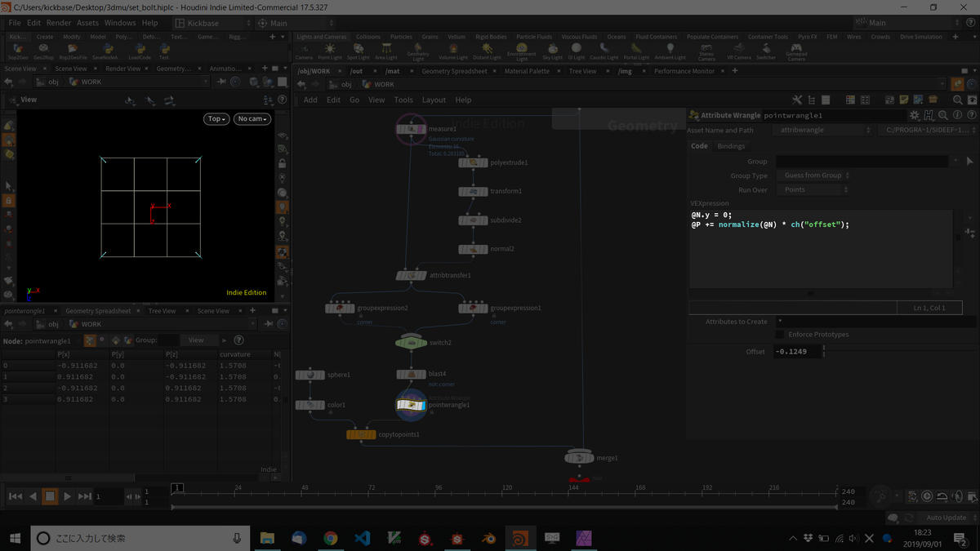The height and width of the screenshot is (551, 980).
Task: Create a Sky Light from the shelf
Action: pyautogui.click(x=552, y=52)
